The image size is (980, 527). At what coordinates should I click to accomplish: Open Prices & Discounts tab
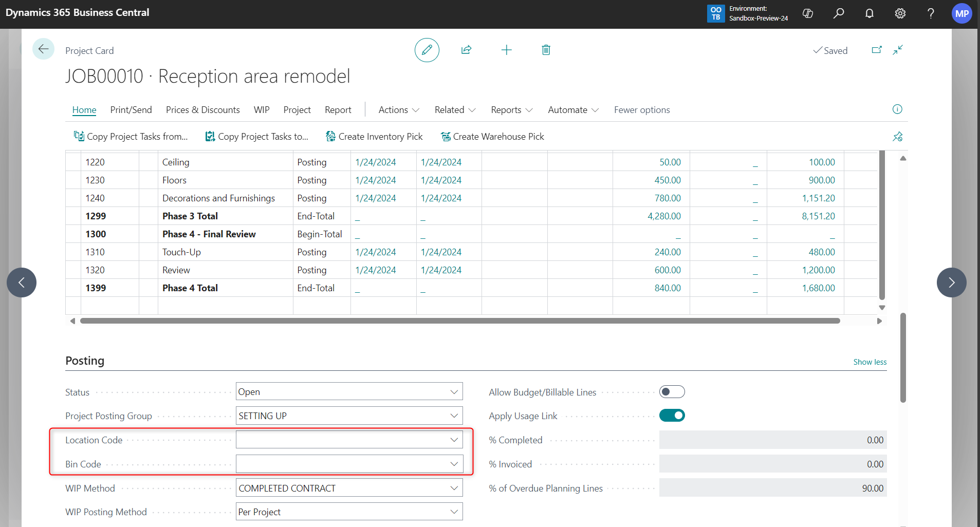pyautogui.click(x=203, y=110)
